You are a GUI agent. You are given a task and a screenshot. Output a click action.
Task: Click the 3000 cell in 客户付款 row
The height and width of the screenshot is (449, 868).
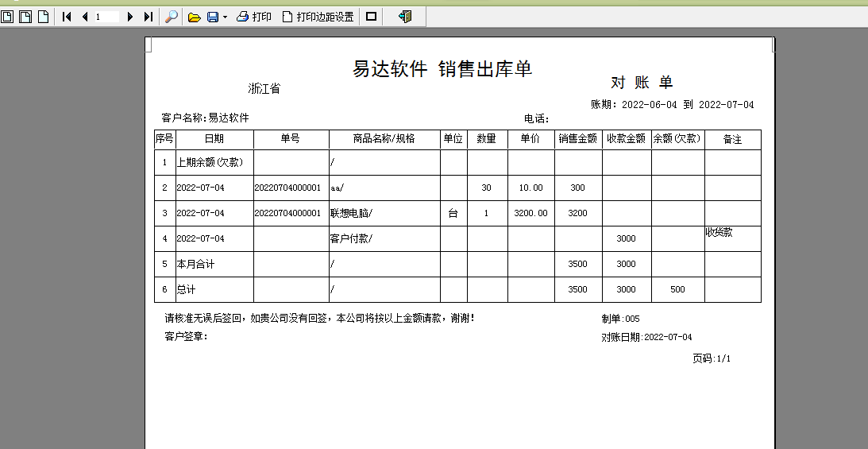pos(626,238)
